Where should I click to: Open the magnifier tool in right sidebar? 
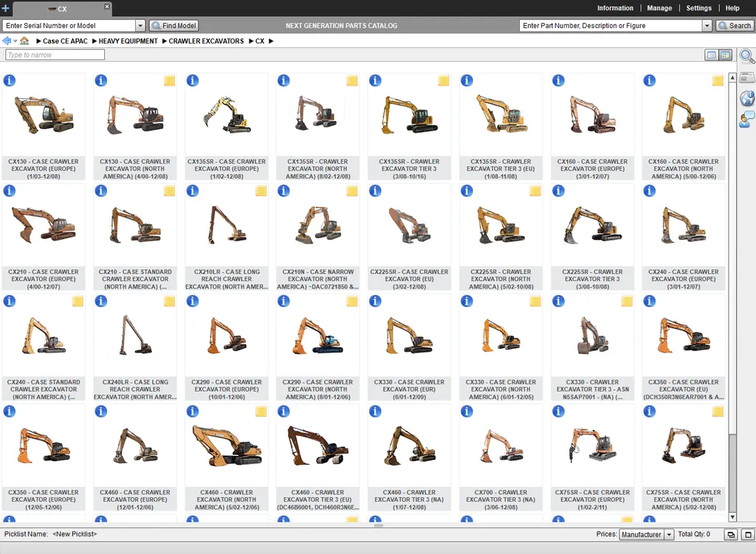point(747,56)
